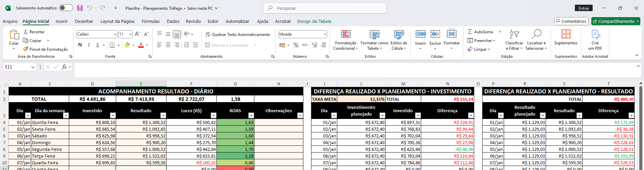Open the ROAS column filter dropdown
This screenshot has height=170, width=644.
(251, 116)
